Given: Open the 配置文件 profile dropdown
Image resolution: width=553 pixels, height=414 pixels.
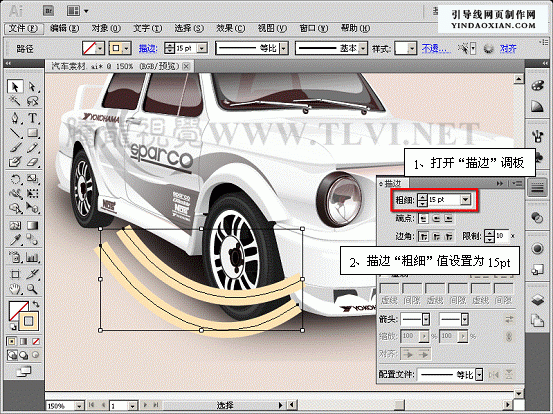Looking at the screenshot, I should click(x=479, y=375).
